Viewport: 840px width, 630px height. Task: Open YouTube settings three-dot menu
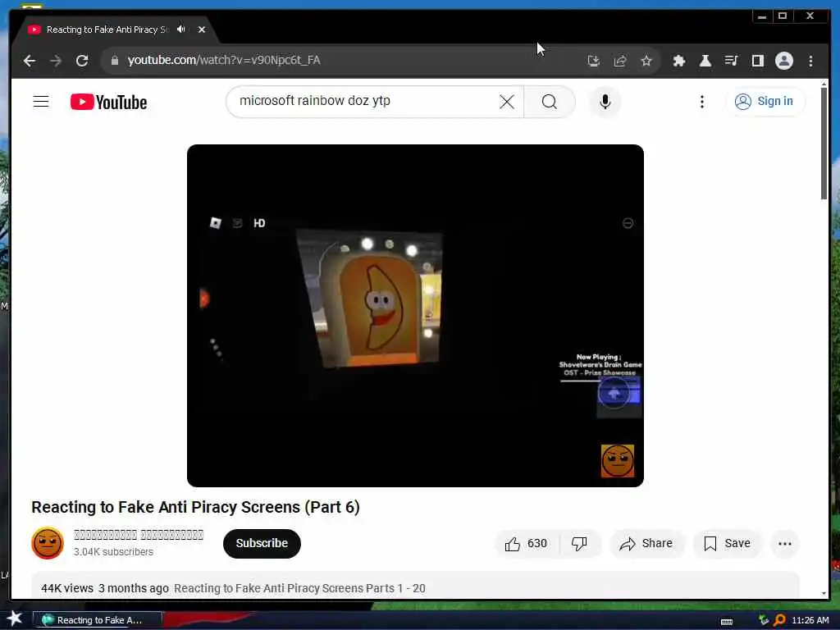[702, 102]
